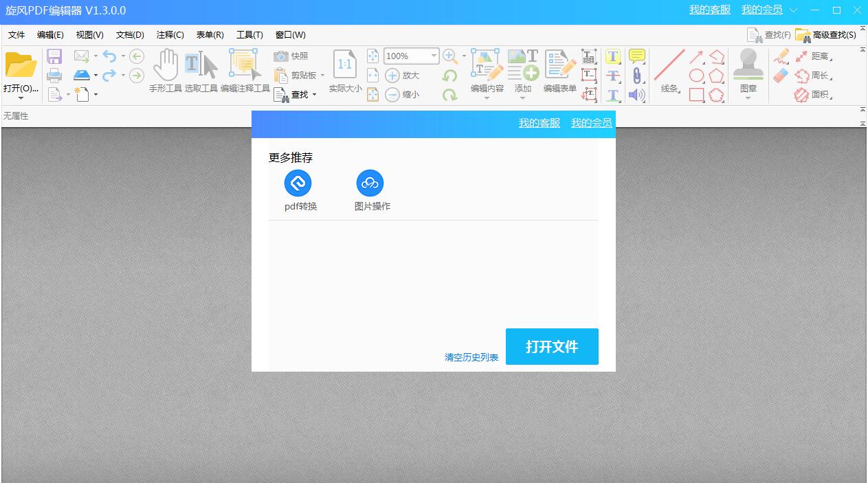The width and height of the screenshot is (868, 485).
Task: Open the zoom percentage dropdown showing 100%
Action: click(x=434, y=56)
